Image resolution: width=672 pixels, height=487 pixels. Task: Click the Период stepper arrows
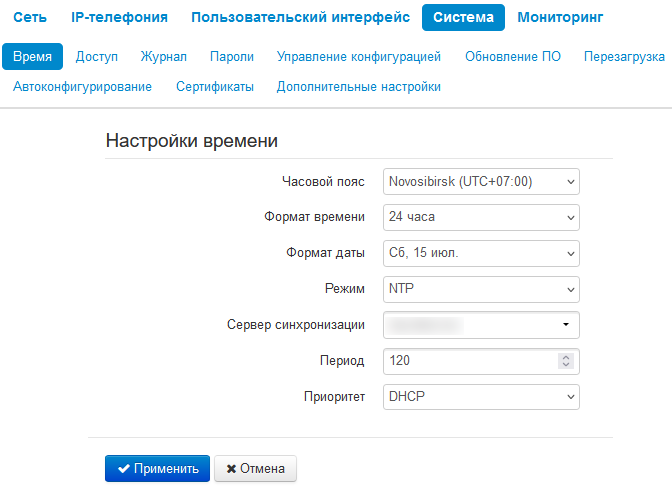(566, 361)
